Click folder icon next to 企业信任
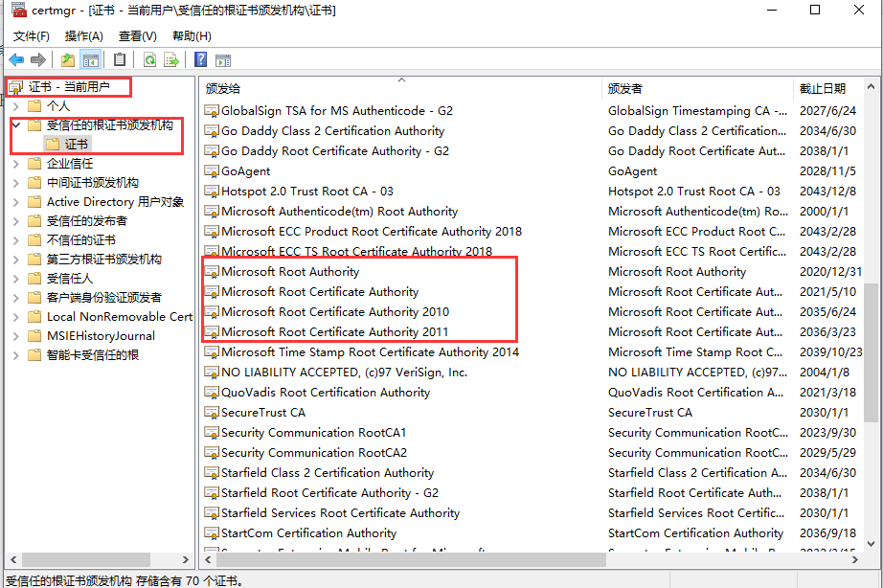The image size is (883, 588). coord(34,164)
